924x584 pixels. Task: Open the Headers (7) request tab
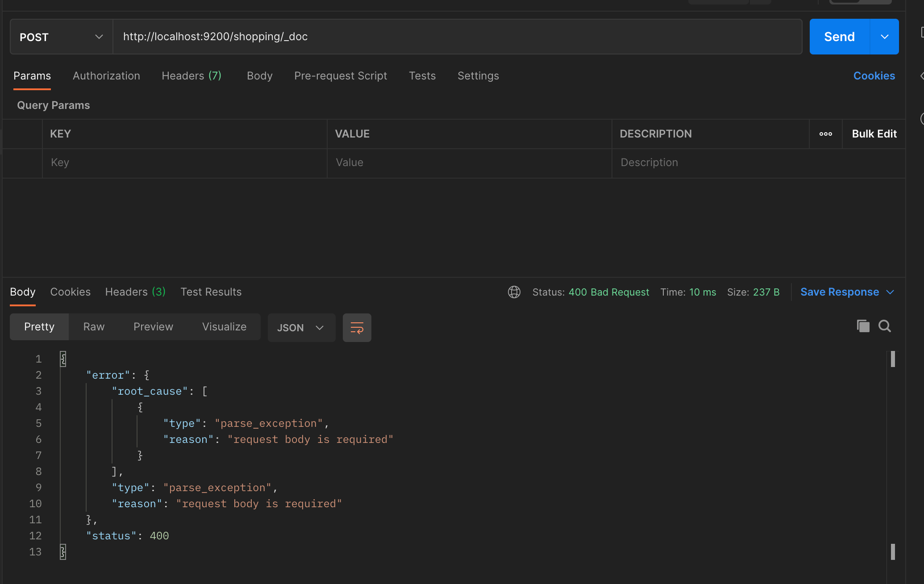(x=191, y=76)
